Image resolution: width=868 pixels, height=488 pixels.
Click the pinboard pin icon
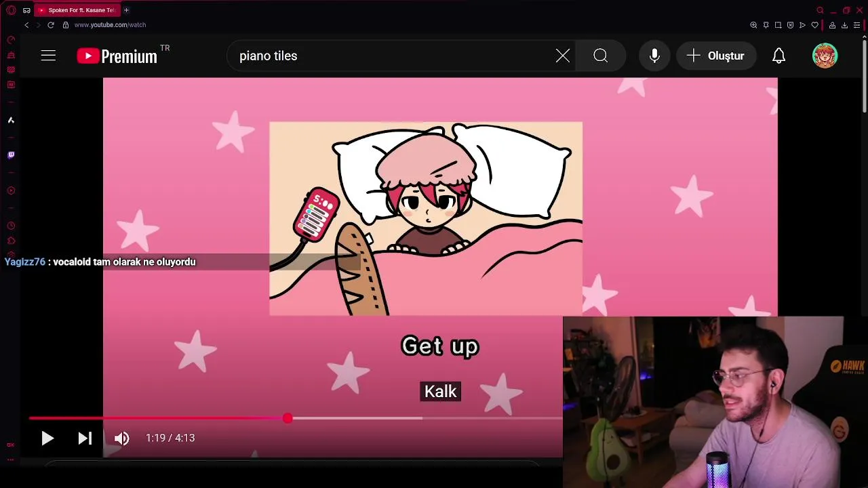pyautogui.click(x=766, y=25)
